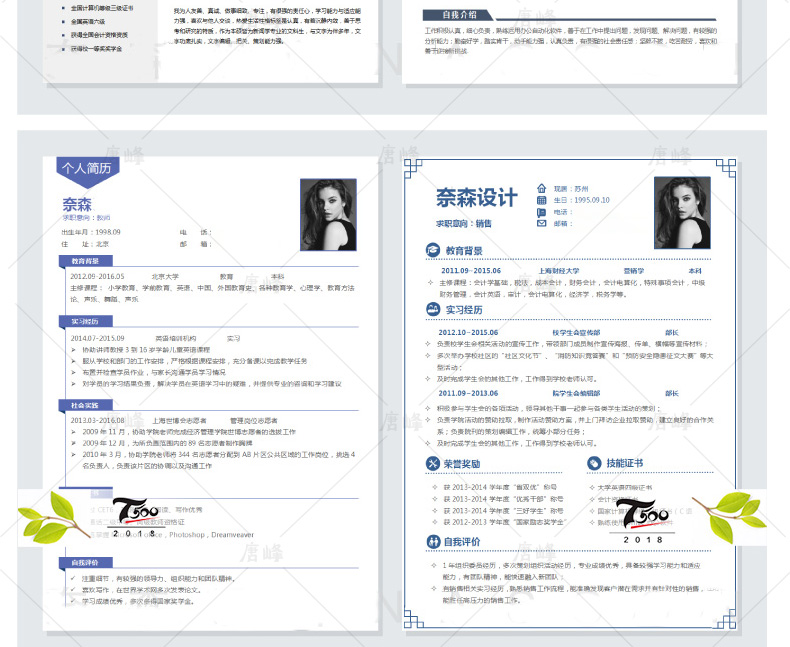The height and width of the screenshot is (647, 790).
Task: Click the 住址：北京 field
Action: (85, 244)
